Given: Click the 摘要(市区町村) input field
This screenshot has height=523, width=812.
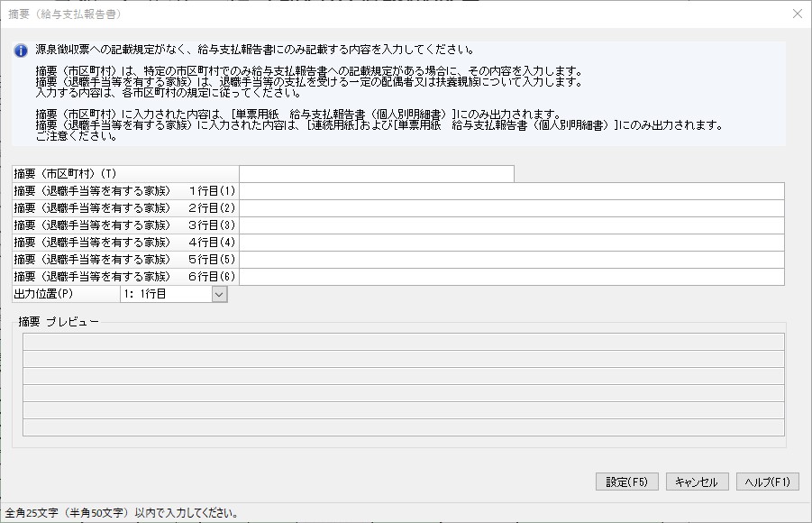Looking at the screenshot, I should [x=376, y=174].
